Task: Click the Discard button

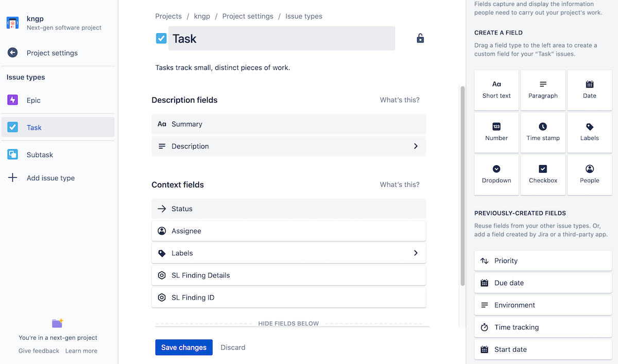Action: [x=233, y=347]
